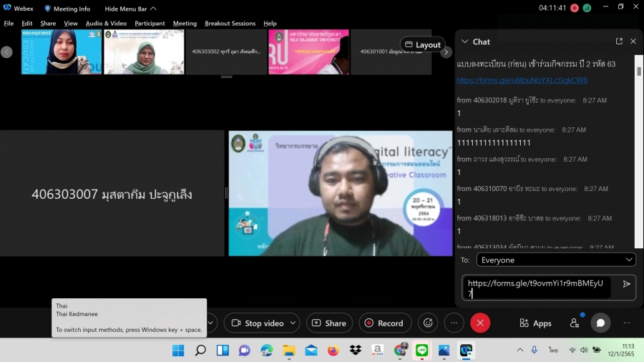Open the emoji reactions picker
The image size is (644, 362).
(428, 323)
